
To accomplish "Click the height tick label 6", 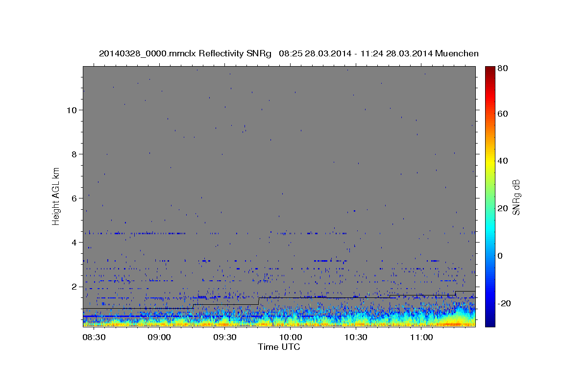I will (74, 198).
